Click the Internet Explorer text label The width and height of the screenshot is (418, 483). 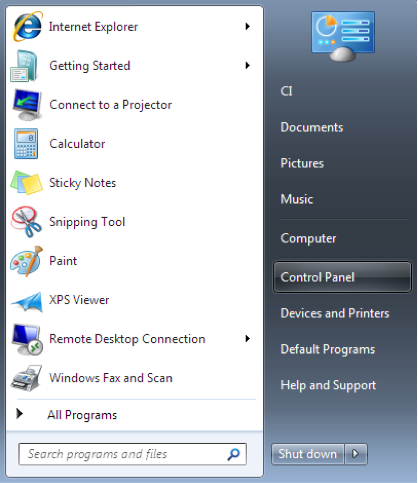pos(93,27)
